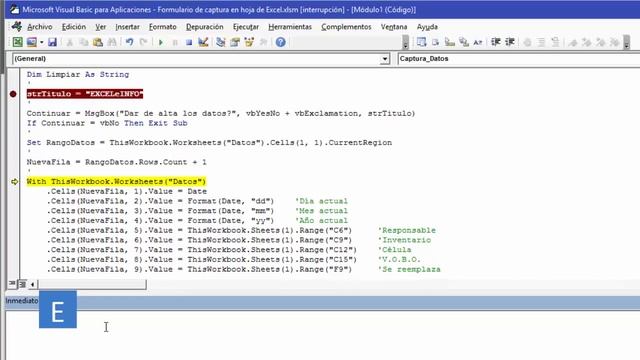
Task: Go to Next Bookmark icon
Action: 587,42
